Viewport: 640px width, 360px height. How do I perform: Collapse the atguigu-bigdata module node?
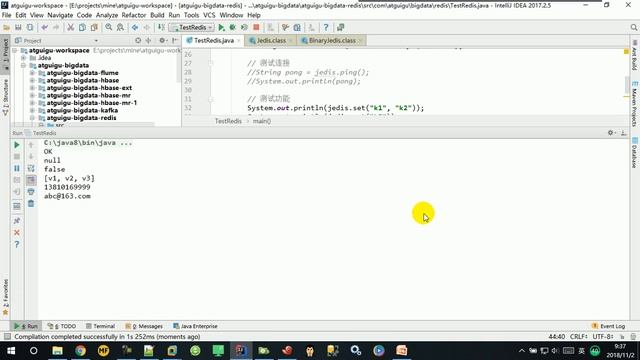click(24, 65)
